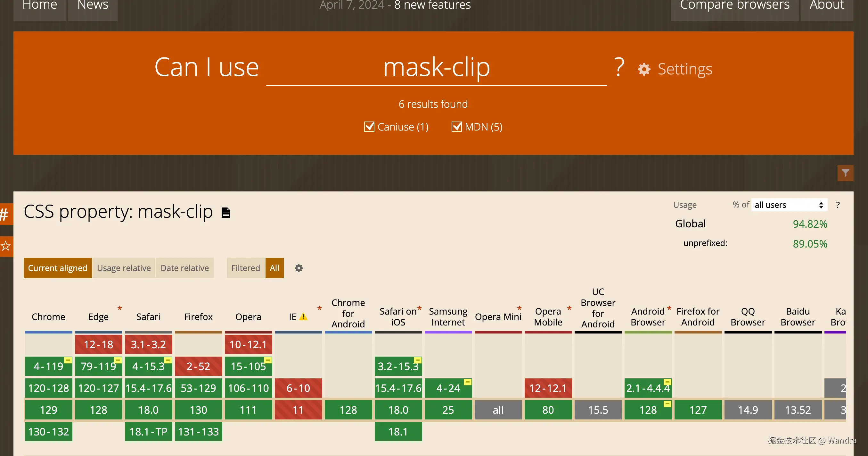Click the star favorite icon on left
The width and height of the screenshot is (868, 456).
(x=5, y=246)
